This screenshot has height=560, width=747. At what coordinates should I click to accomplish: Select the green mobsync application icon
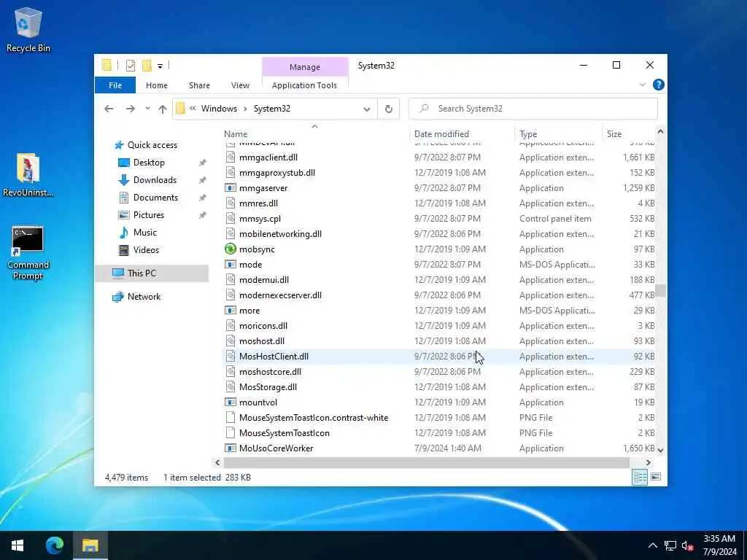tap(231, 249)
